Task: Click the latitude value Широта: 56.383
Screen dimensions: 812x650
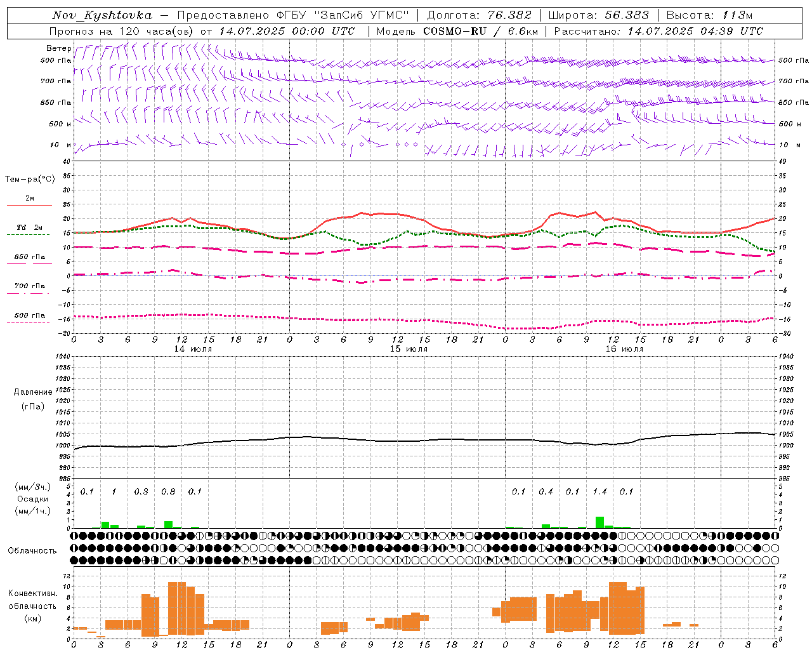Action: 599,15
